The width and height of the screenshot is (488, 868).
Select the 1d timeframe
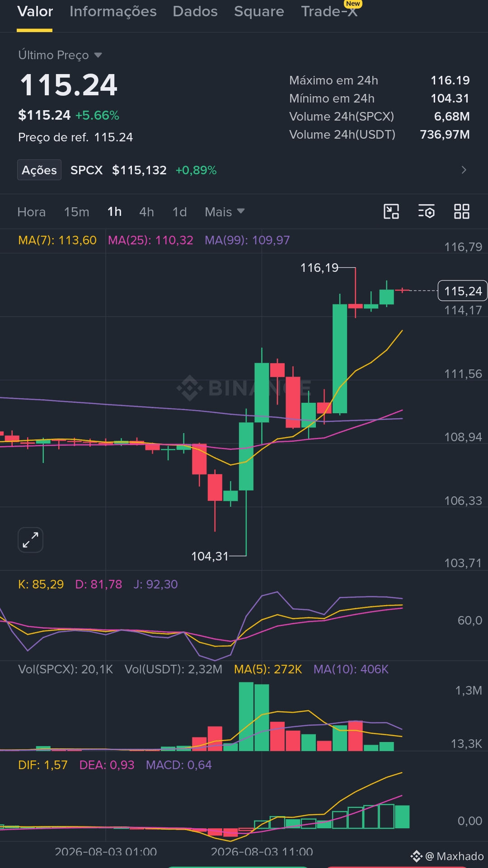(x=179, y=212)
